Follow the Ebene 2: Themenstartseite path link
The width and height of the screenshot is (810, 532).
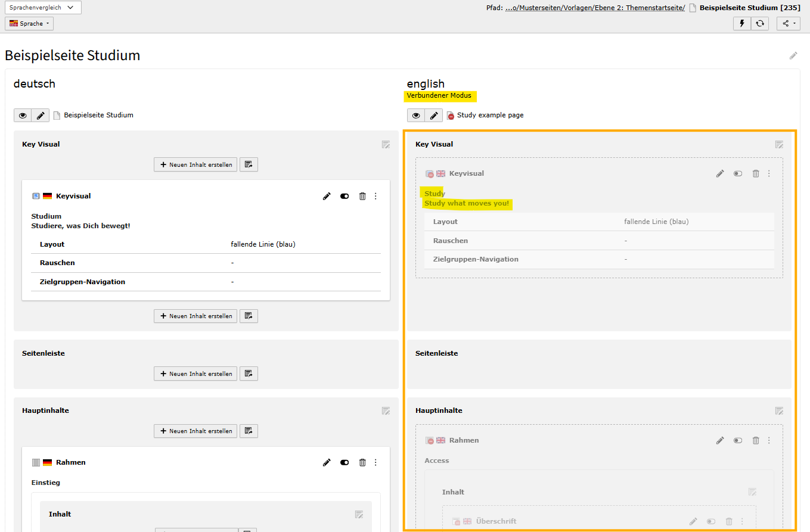635,8
